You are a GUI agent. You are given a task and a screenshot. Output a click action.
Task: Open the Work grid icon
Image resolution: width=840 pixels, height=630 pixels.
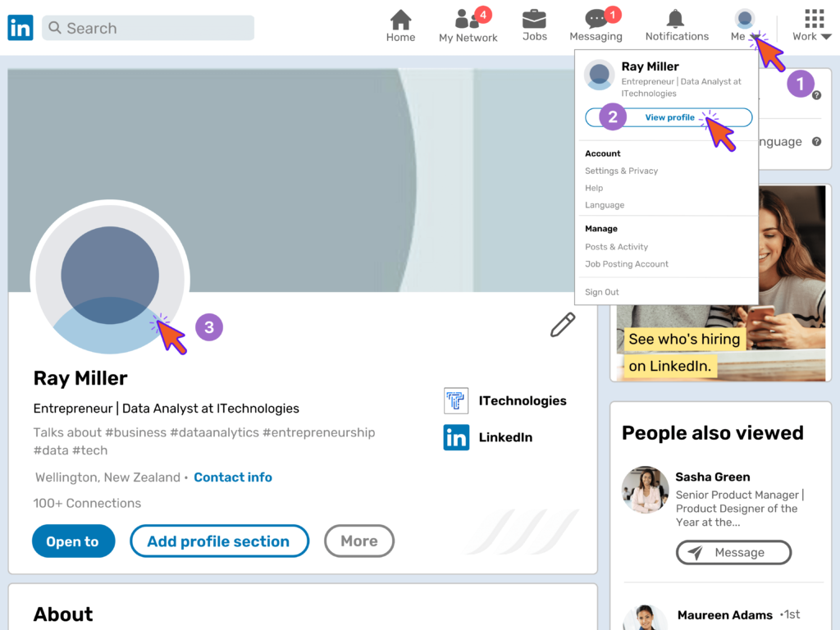pos(813,18)
